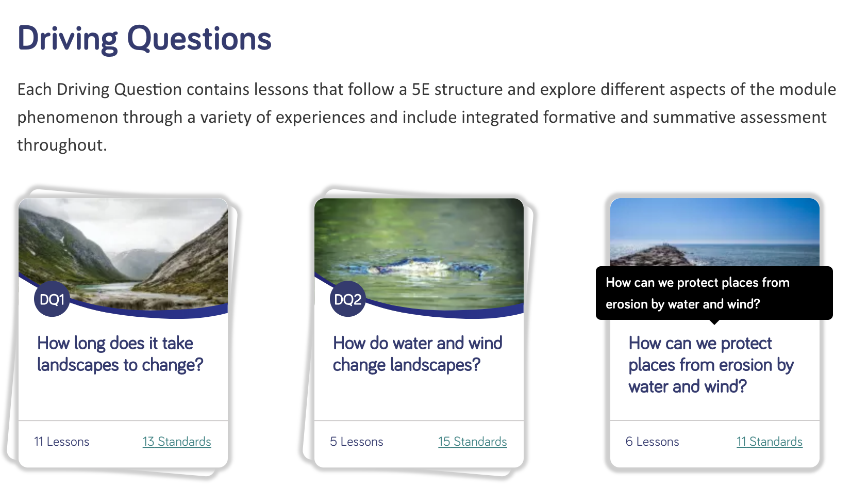
Task: Open the ocean jetty image thumbnail
Action: 715,232
